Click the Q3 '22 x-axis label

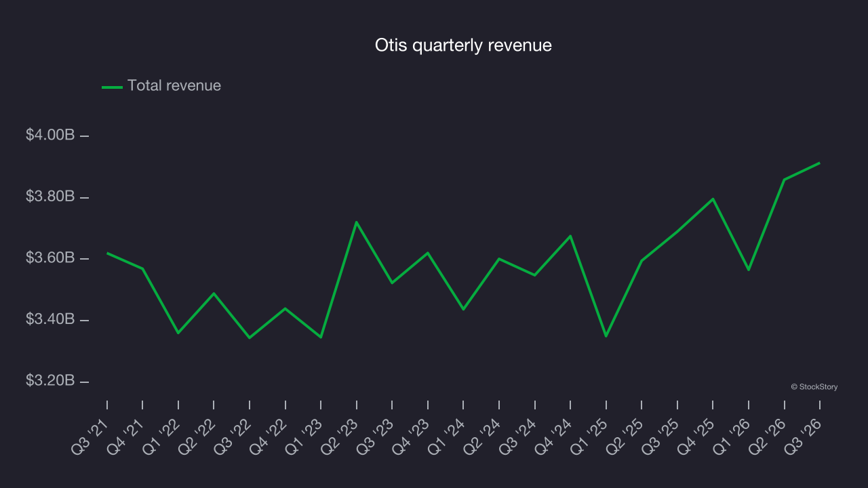[x=233, y=436]
